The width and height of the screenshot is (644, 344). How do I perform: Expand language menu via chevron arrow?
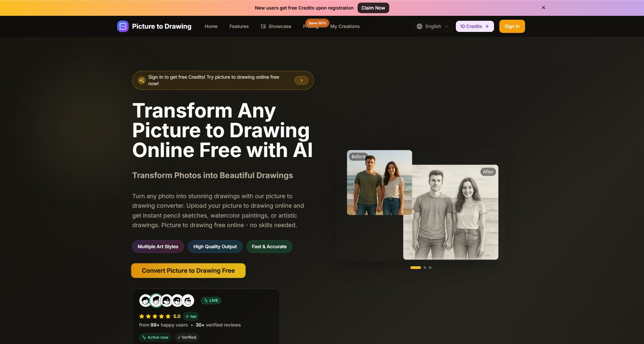coord(447,26)
